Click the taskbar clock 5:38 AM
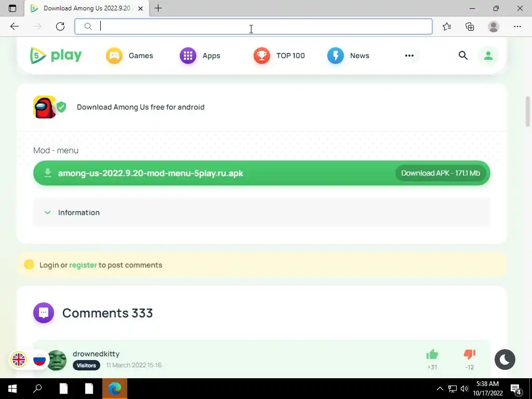 click(x=487, y=384)
